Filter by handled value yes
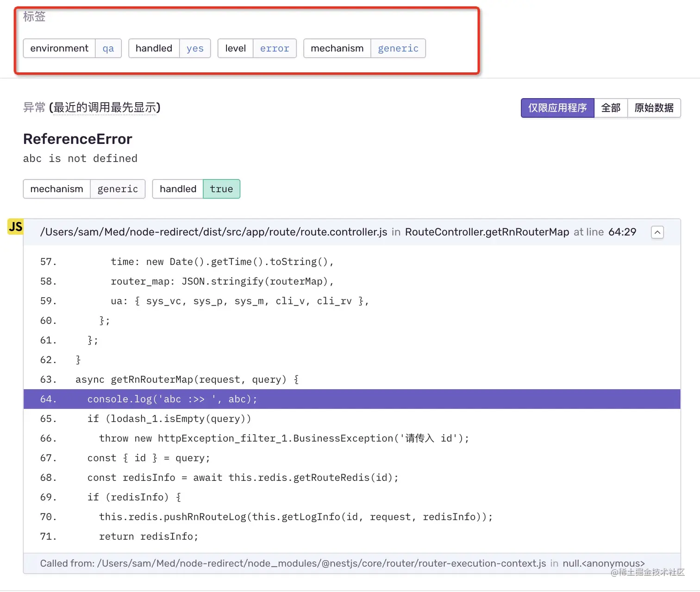 tap(195, 48)
